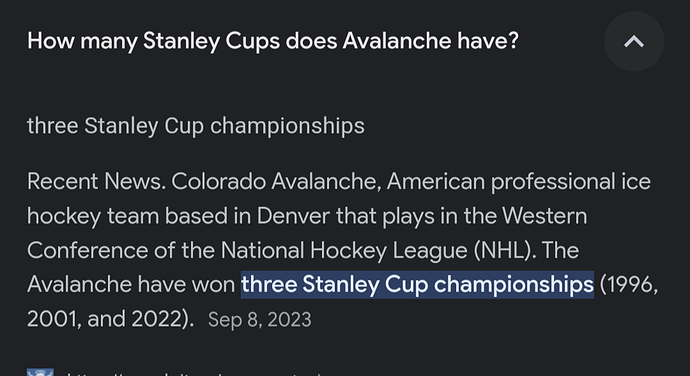Click the word 'Conference' in the snippet
The image size is (690, 376).
point(88,251)
